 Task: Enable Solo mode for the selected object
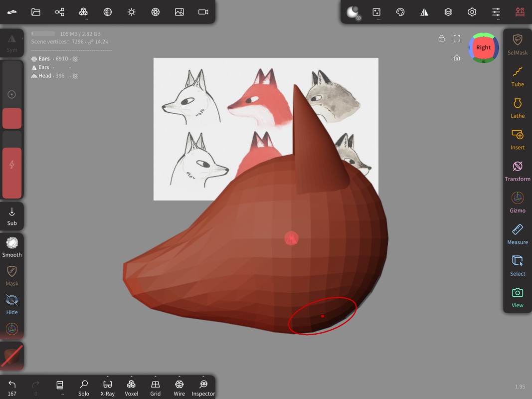[84, 387]
